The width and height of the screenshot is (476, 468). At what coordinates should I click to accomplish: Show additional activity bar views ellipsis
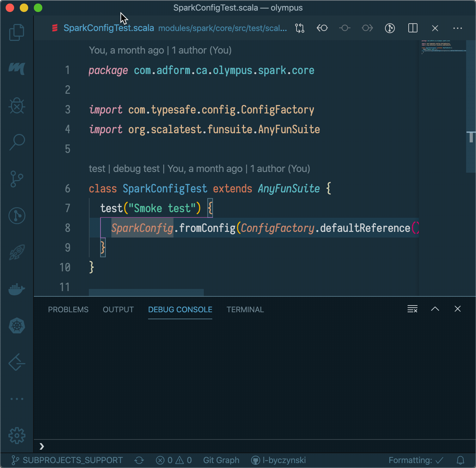click(x=17, y=399)
